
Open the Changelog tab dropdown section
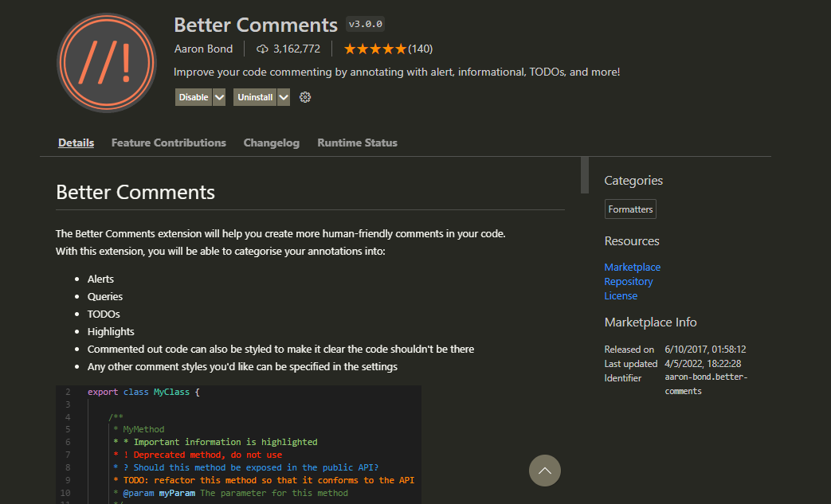coord(271,143)
